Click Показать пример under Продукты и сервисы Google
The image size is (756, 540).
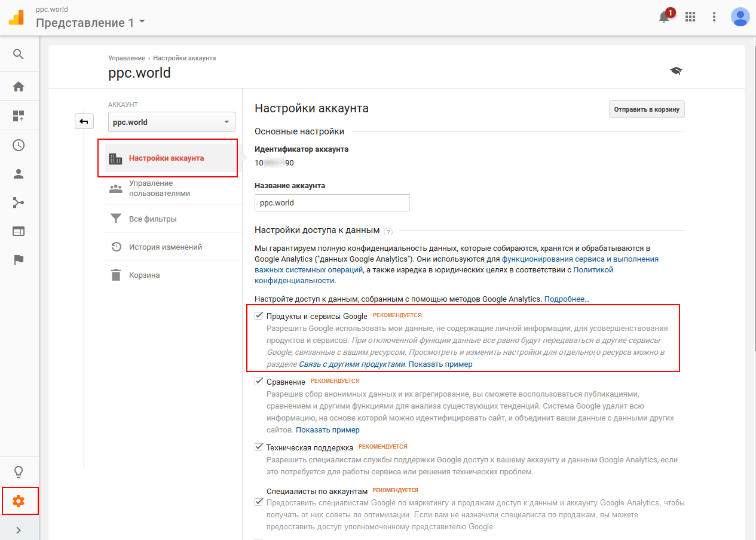(x=440, y=364)
